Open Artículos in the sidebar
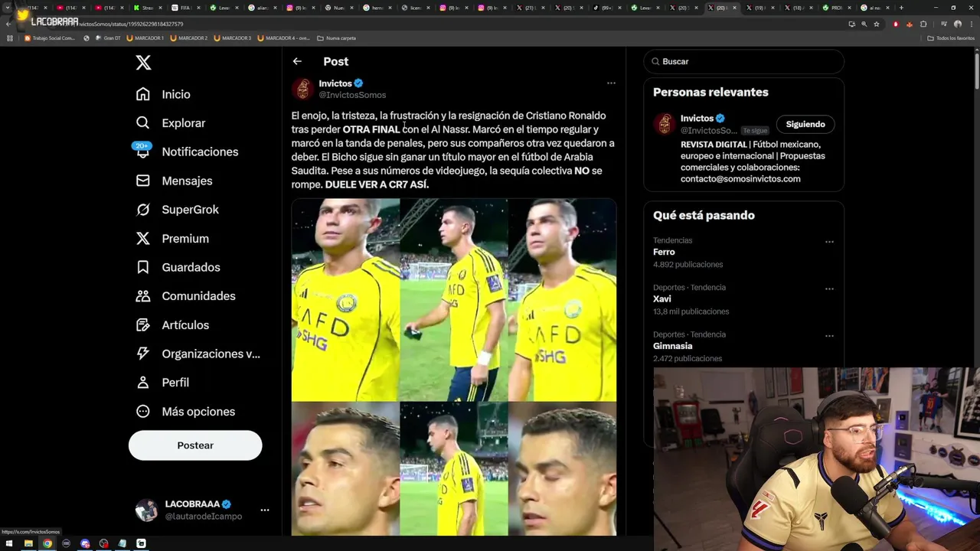This screenshot has width=980, height=551. click(x=172, y=325)
